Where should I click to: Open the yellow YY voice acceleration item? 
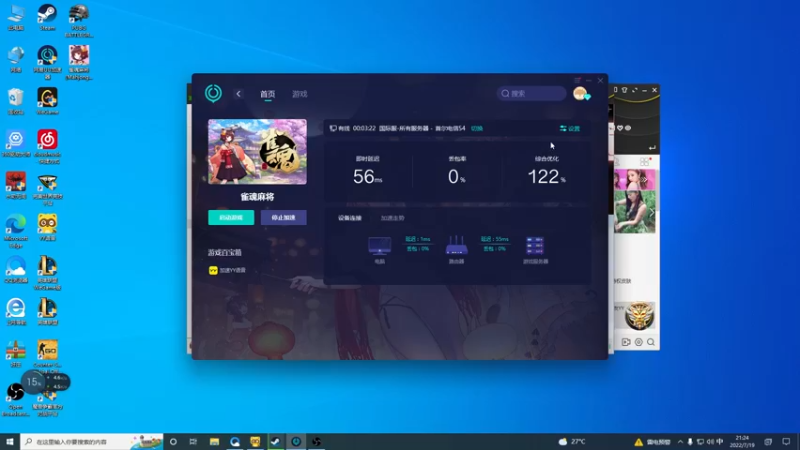(x=227, y=270)
